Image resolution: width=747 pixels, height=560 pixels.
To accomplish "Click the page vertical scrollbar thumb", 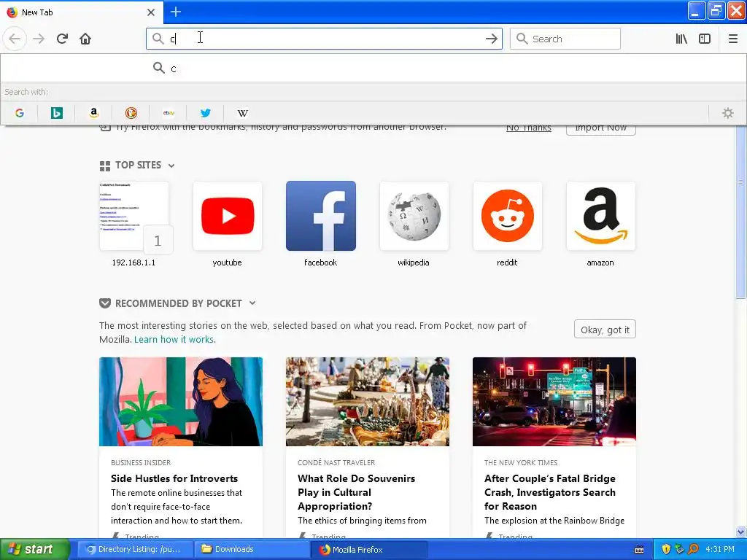I will tap(740, 214).
